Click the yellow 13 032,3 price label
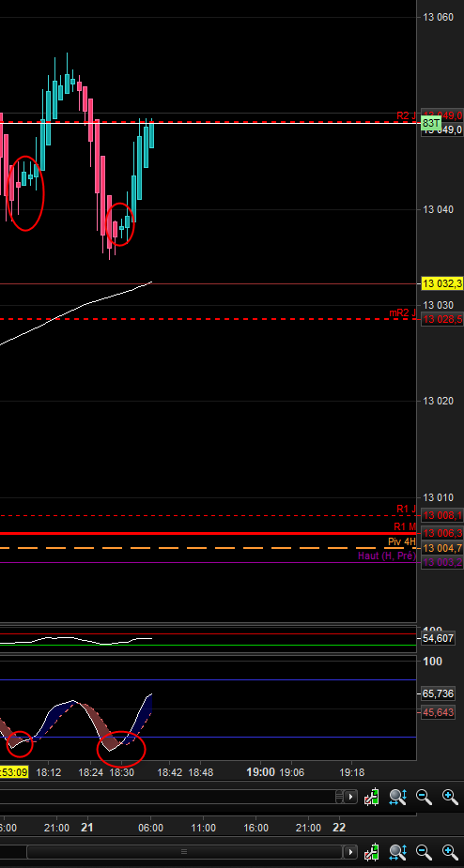This screenshot has height=868, width=464. [441, 284]
